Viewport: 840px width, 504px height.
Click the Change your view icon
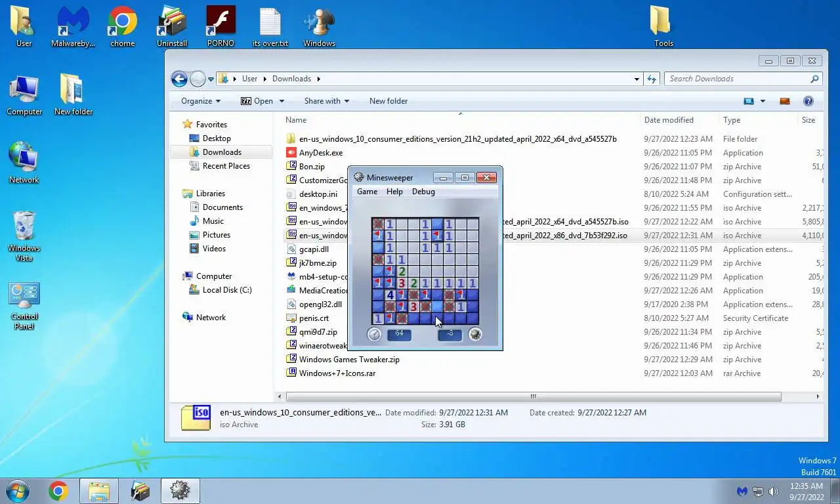click(x=749, y=101)
